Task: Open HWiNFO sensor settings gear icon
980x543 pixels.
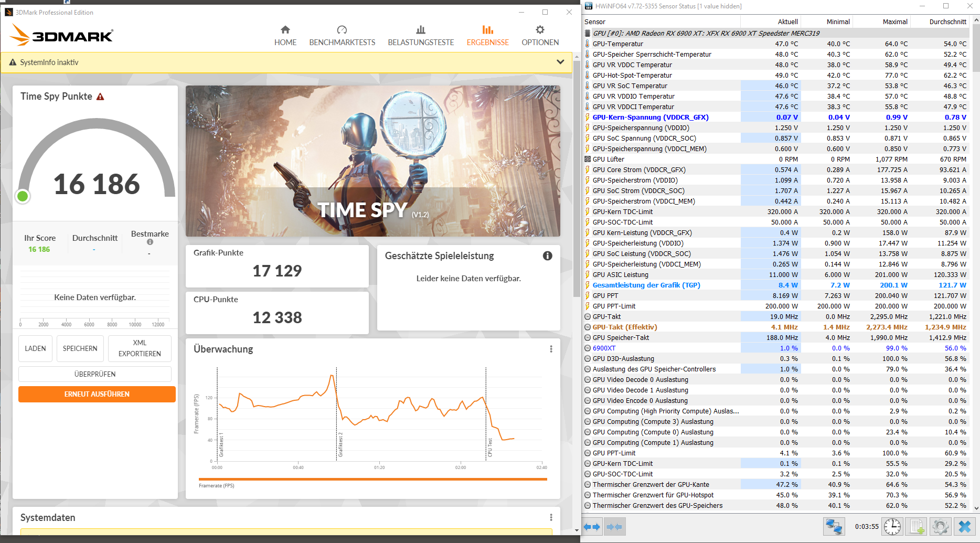Action: [941, 526]
